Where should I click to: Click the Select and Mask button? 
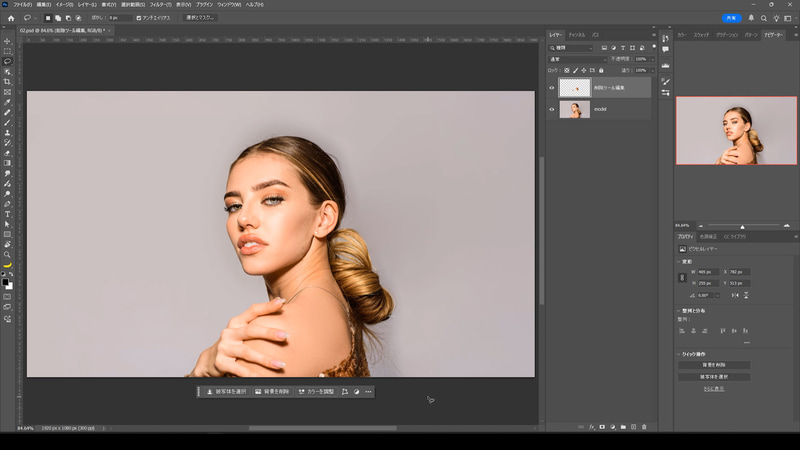(201, 18)
